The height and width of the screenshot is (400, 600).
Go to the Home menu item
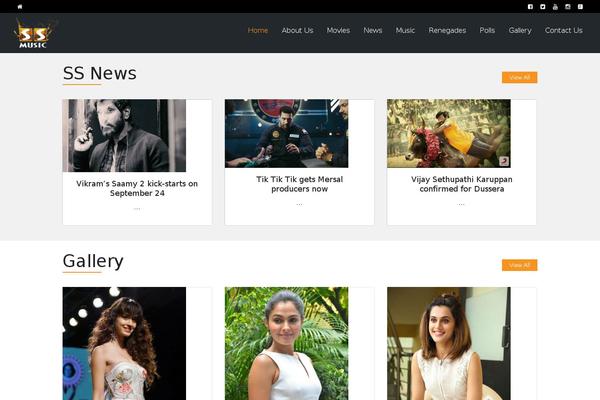coord(258,30)
